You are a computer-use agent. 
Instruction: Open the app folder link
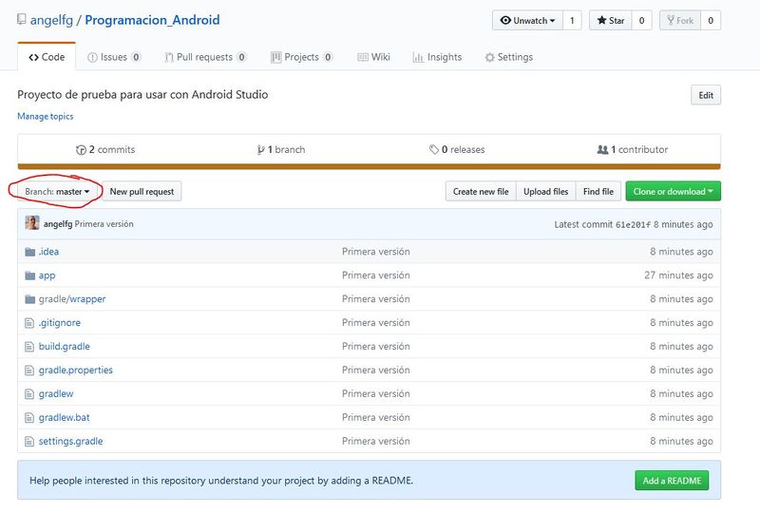point(47,275)
